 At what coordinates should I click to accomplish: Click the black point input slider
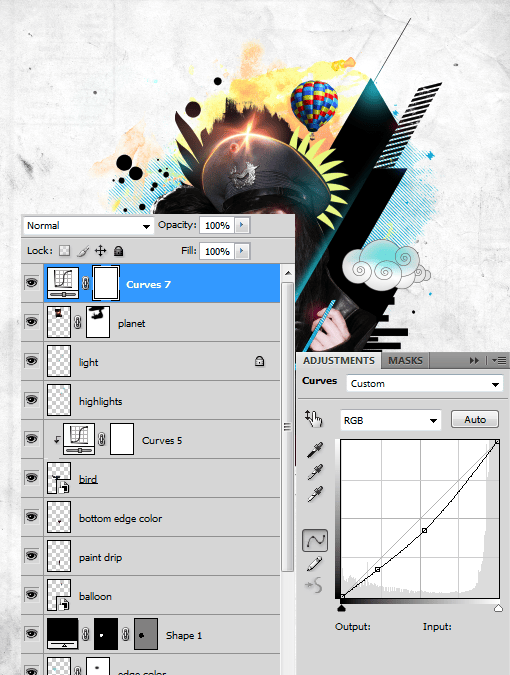pyautogui.click(x=341, y=608)
